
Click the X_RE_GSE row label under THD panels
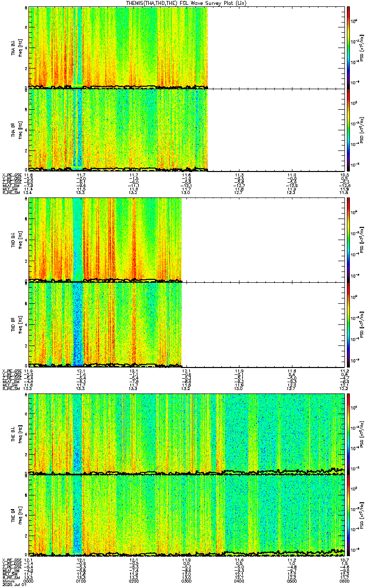point(11,371)
